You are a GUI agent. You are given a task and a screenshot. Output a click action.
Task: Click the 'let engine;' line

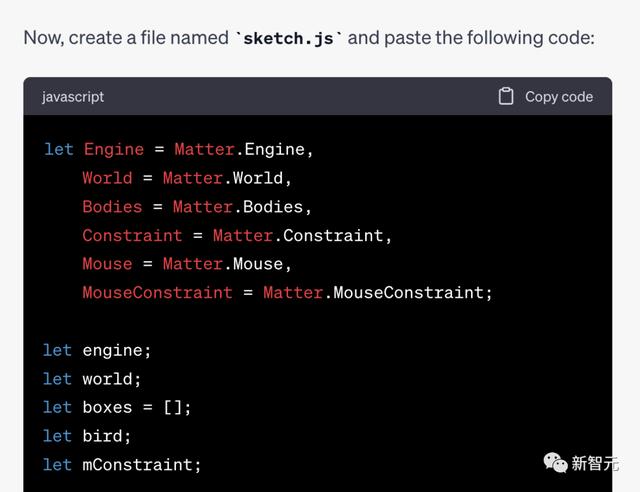97,350
